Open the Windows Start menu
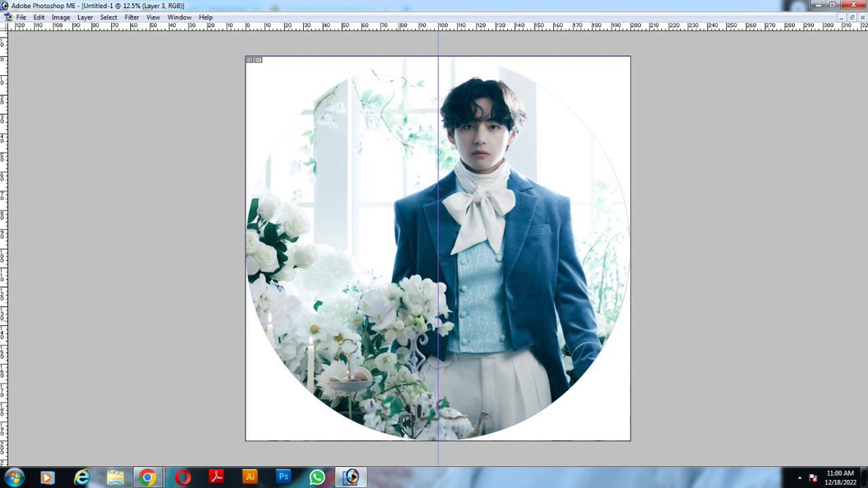This screenshot has width=868, height=488. 14,477
